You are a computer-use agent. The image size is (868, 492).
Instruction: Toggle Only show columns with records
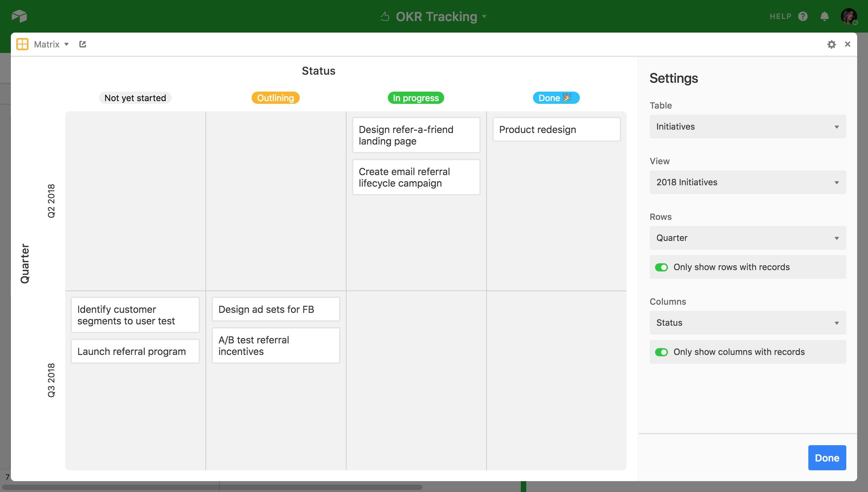coord(662,352)
